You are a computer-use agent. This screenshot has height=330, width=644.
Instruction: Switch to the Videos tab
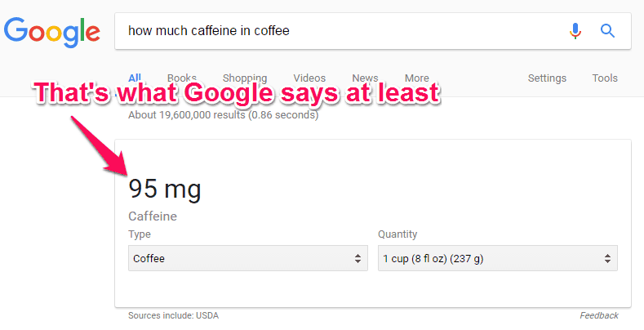click(x=309, y=78)
